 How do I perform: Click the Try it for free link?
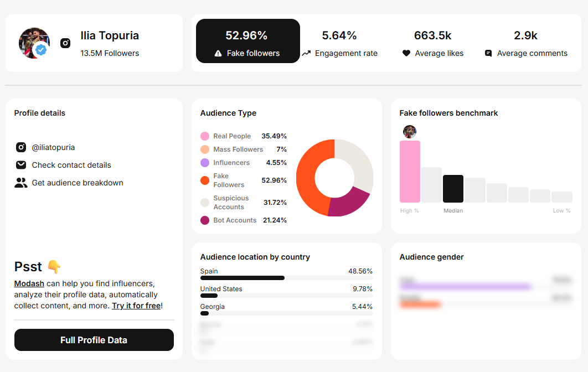click(x=137, y=306)
